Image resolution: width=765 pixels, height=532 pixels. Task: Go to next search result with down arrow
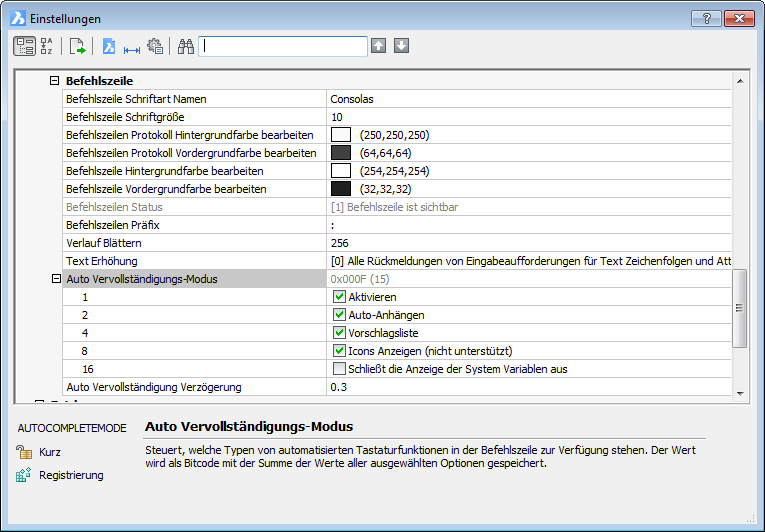401,46
